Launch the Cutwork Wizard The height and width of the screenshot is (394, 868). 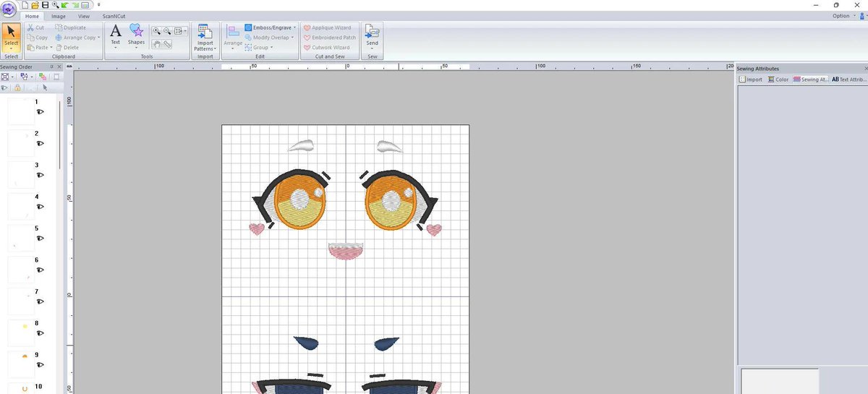click(326, 48)
